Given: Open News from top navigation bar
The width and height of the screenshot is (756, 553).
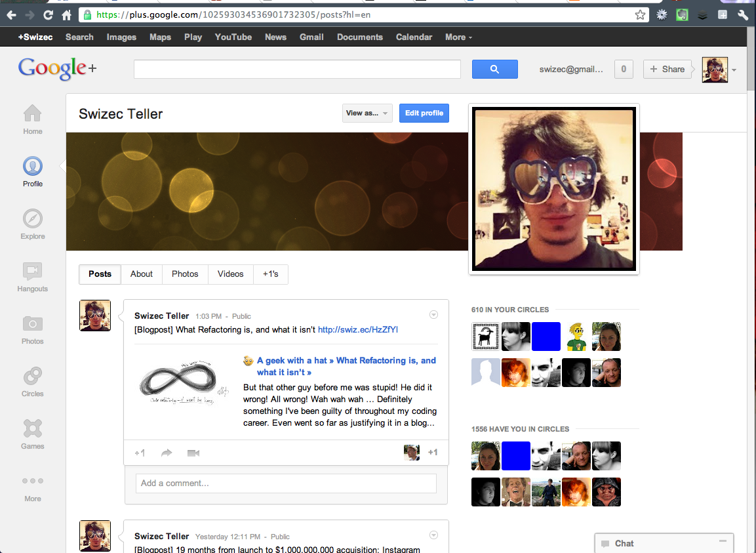Looking at the screenshot, I should coord(275,37).
